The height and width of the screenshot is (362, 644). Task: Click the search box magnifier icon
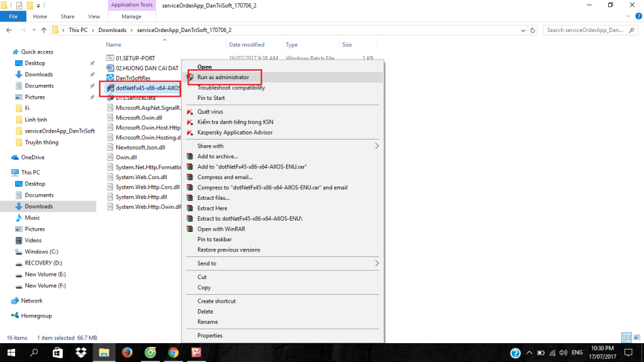pyautogui.click(x=631, y=30)
